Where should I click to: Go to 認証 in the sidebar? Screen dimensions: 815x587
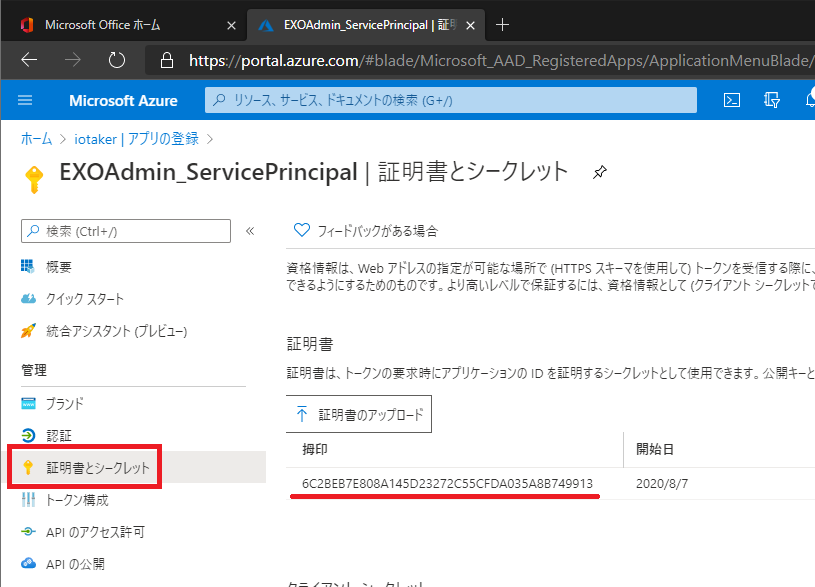coord(58,436)
